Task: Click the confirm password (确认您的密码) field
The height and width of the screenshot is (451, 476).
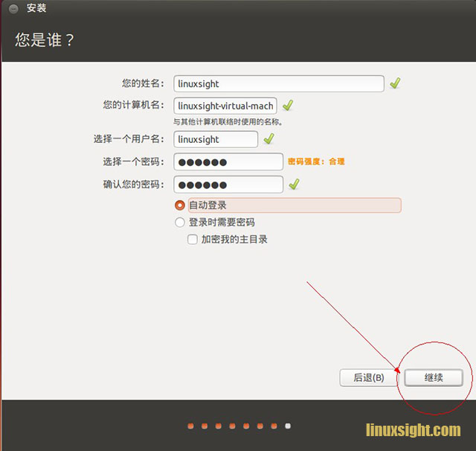Action: [x=228, y=185]
